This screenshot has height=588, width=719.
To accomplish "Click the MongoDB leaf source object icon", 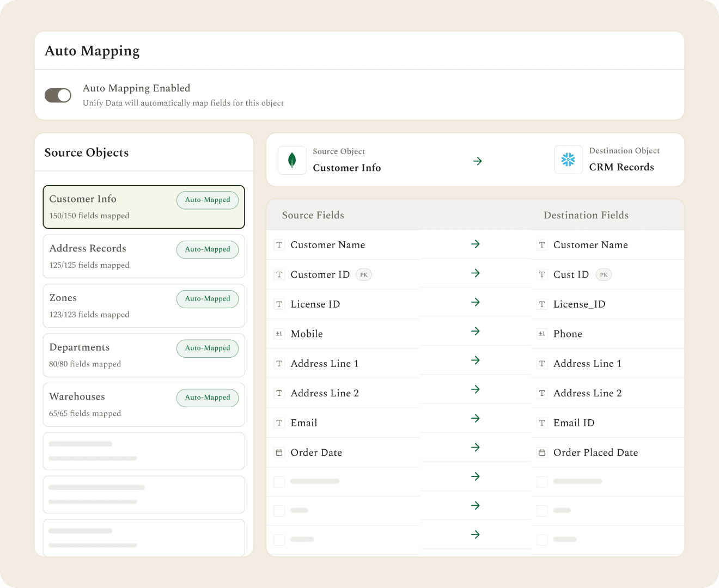I will pos(292,160).
